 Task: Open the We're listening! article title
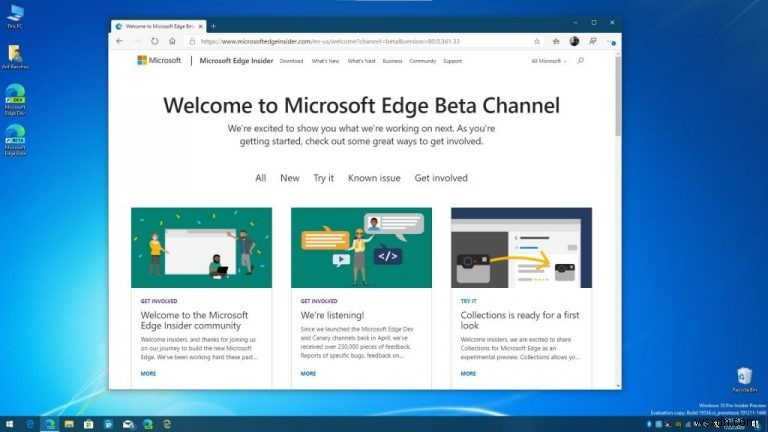[x=332, y=315]
